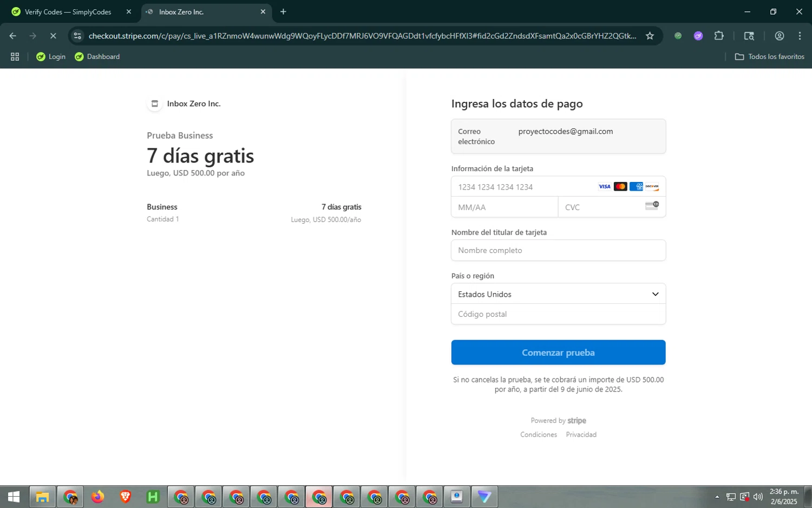This screenshot has width=812, height=508.
Task: Focus the CVC field
Action: (612, 207)
